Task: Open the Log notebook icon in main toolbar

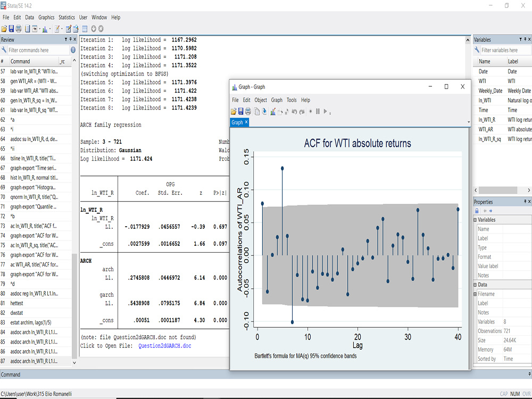Action: (x=28, y=29)
